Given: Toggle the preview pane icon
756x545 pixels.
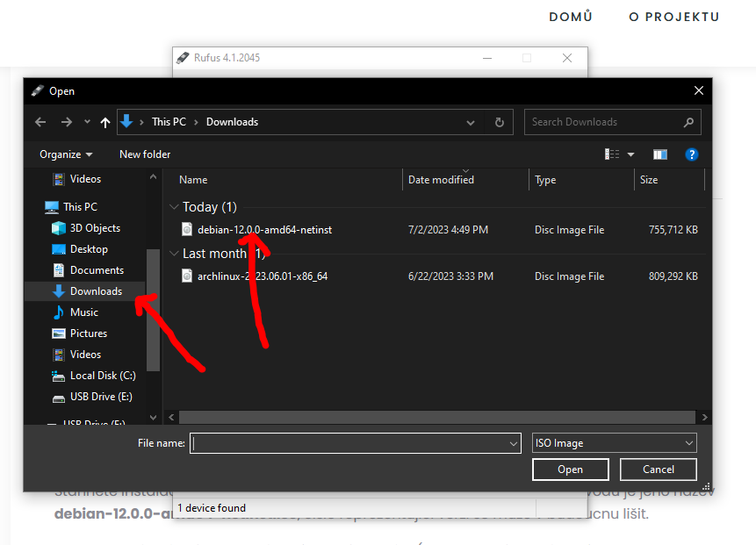Looking at the screenshot, I should tap(660, 154).
